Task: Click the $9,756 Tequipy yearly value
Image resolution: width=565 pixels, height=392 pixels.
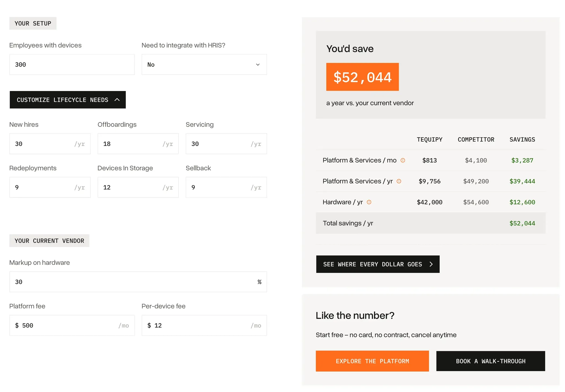Action: pos(429,181)
